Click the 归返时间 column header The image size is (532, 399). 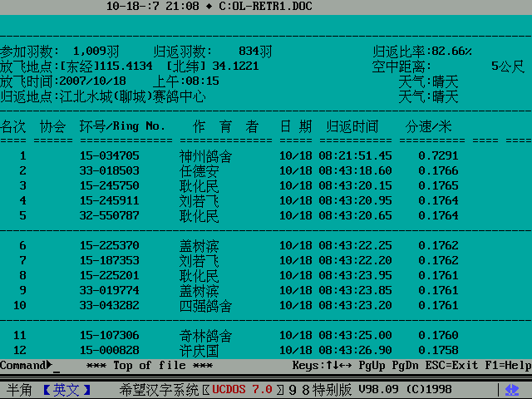click(x=352, y=126)
